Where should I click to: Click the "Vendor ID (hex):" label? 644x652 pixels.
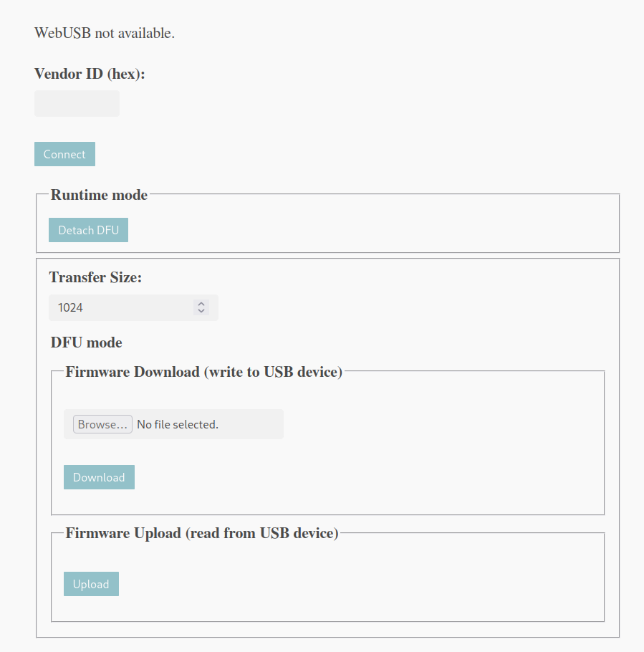90,74
